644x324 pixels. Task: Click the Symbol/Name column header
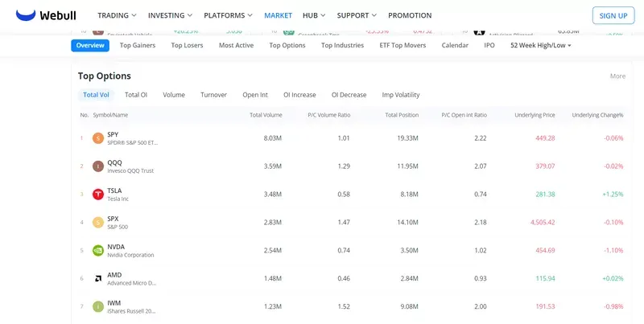110,115
